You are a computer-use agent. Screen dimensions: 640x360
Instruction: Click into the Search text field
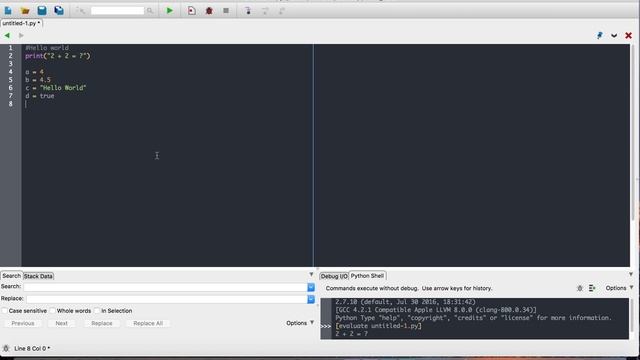point(165,287)
